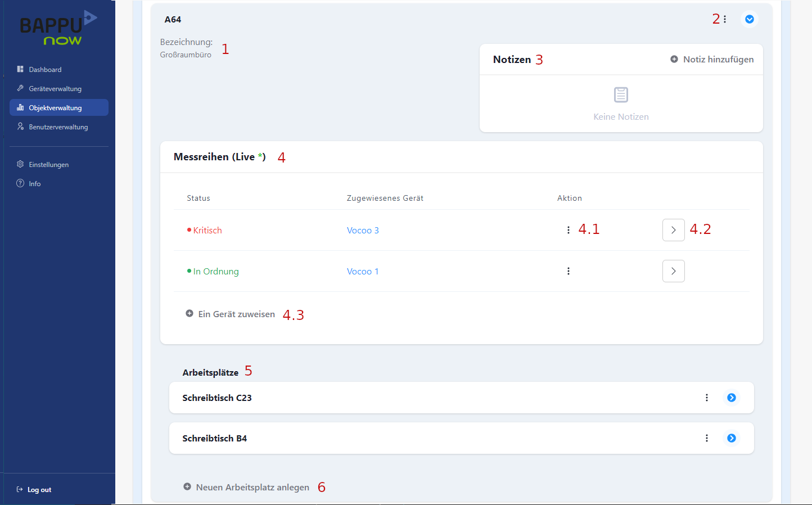
Task: Open the Vocoo 1 device link
Action: [x=363, y=271]
